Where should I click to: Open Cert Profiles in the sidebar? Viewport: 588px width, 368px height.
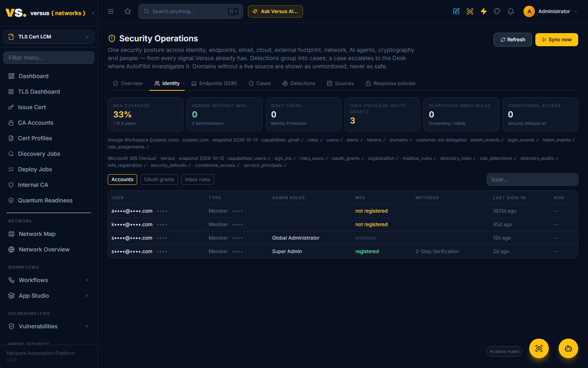49,138
